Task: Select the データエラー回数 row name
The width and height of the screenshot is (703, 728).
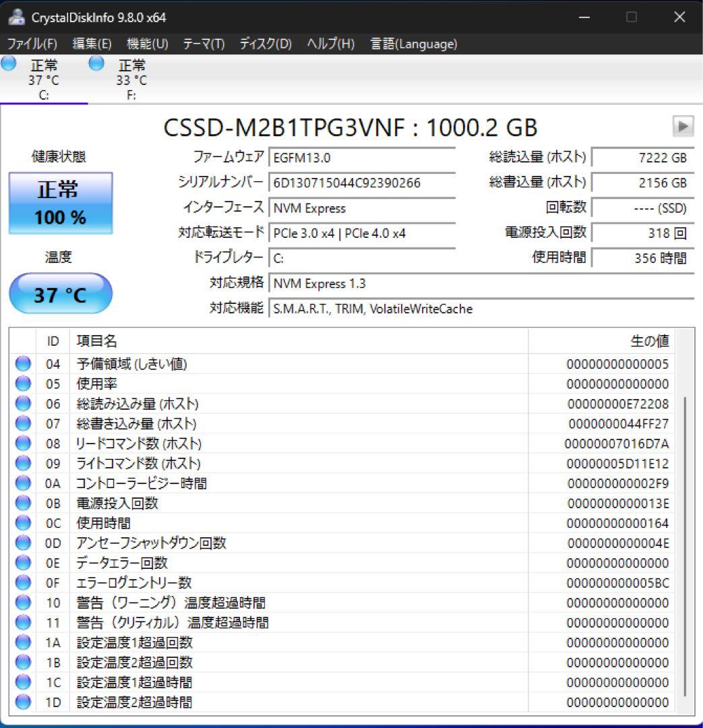Action: pos(121,563)
